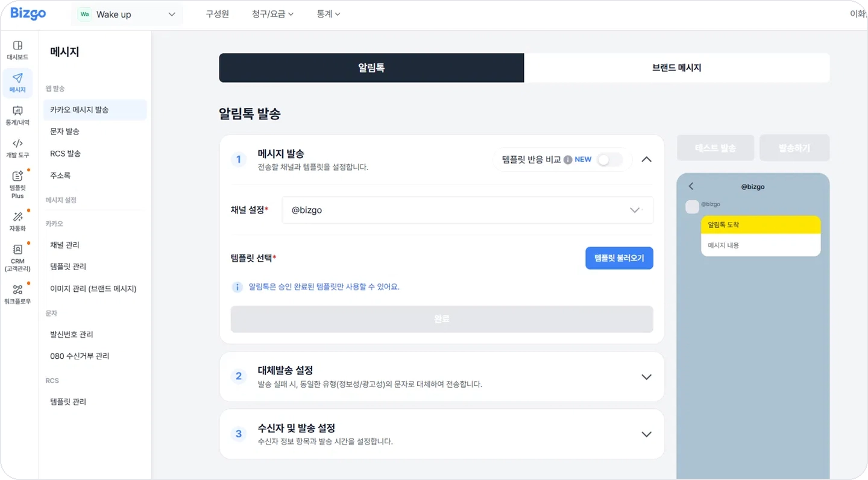Select the 메시지 paper plane icon

point(17,83)
